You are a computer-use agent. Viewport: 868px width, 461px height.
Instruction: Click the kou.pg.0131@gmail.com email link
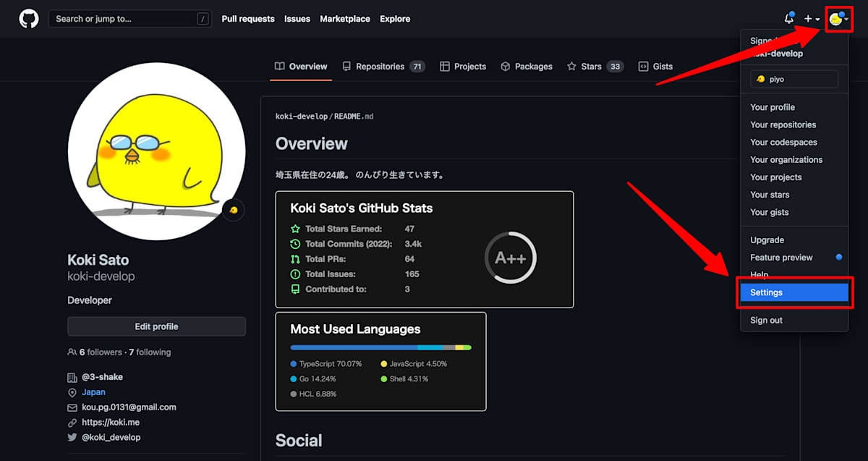coord(129,407)
